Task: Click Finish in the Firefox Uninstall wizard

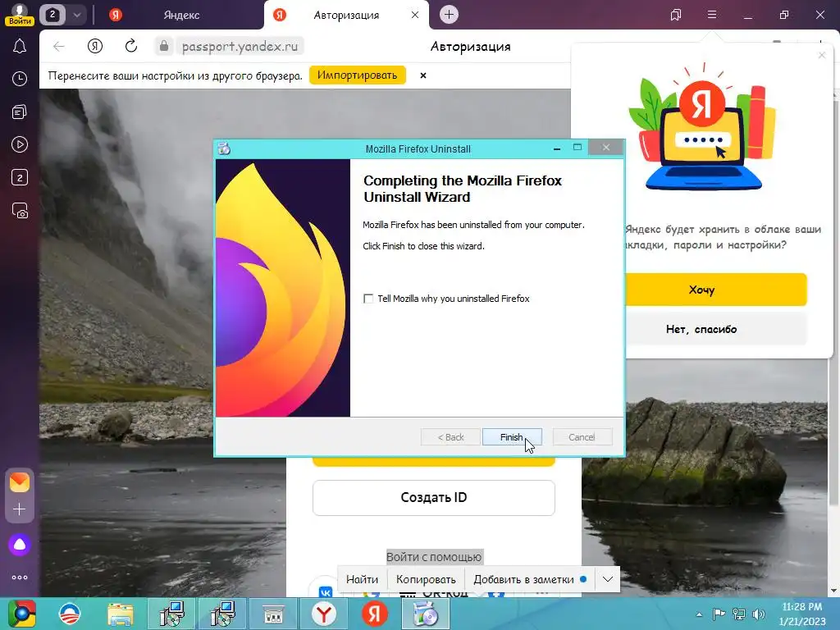Action: click(x=512, y=437)
